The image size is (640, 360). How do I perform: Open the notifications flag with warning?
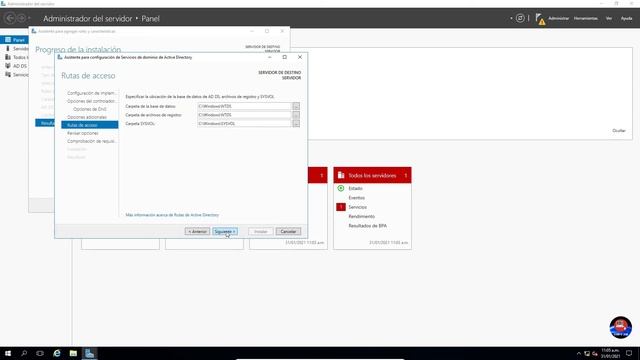coord(540,19)
